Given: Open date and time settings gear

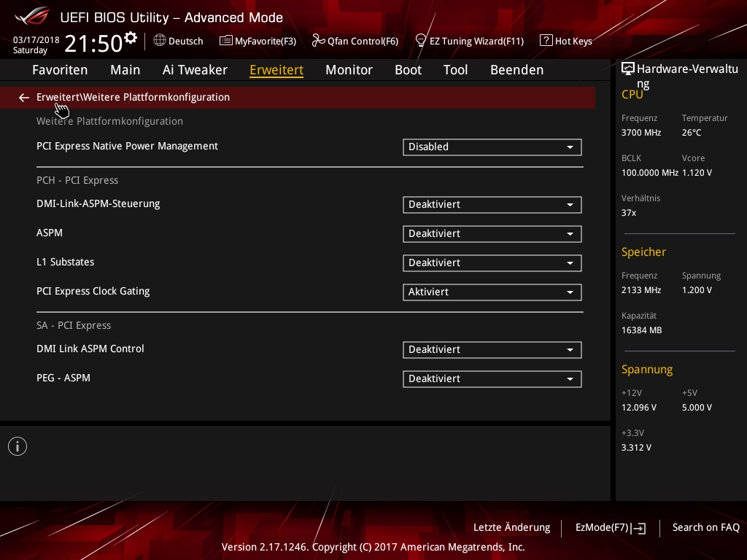Looking at the screenshot, I should 131,38.
